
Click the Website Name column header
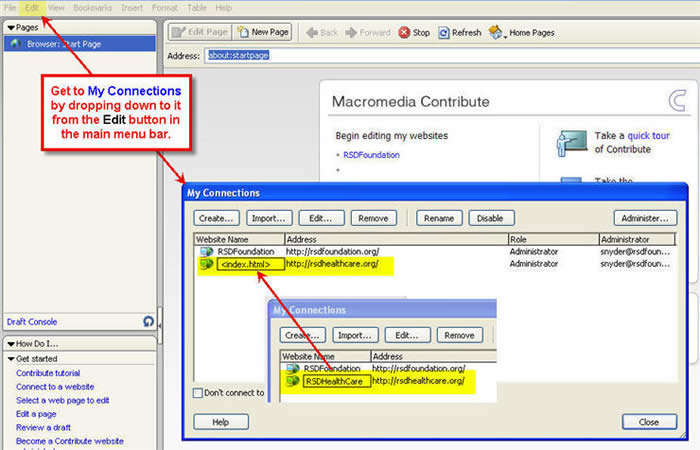pyautogui.click(x=239, y=239)
